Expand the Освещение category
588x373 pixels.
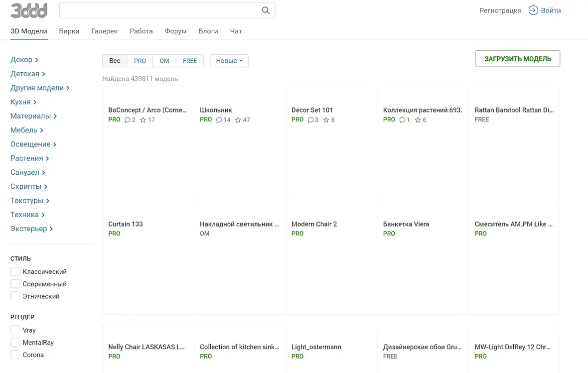pos(33,144)
